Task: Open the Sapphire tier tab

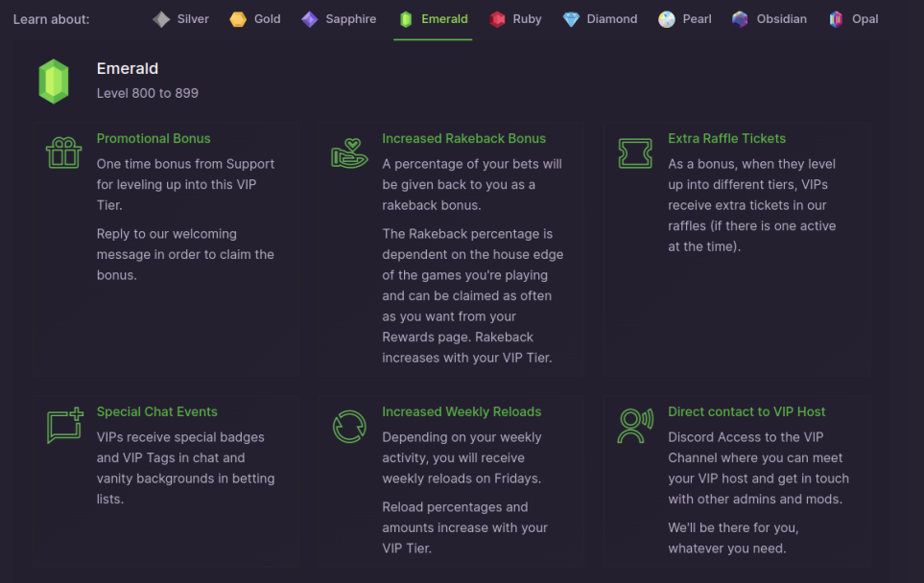Action: pyautogui.click(x=339, y=19)
